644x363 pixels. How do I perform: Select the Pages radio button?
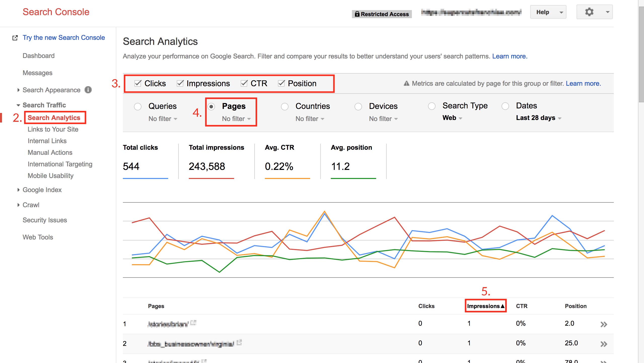(211, 107)
